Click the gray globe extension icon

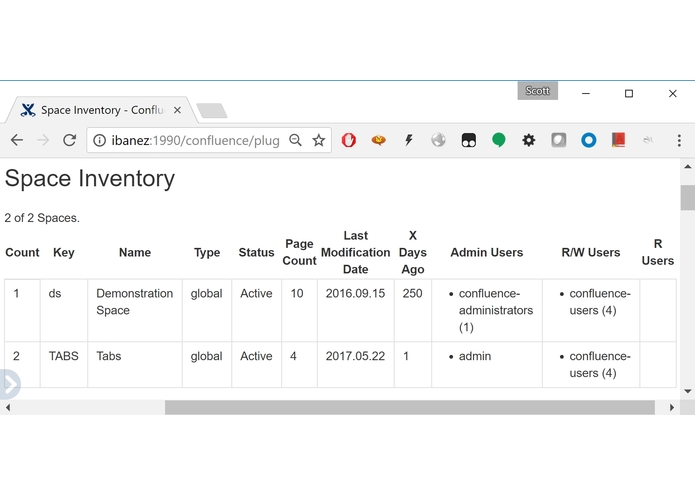click(x=438, y=140)
